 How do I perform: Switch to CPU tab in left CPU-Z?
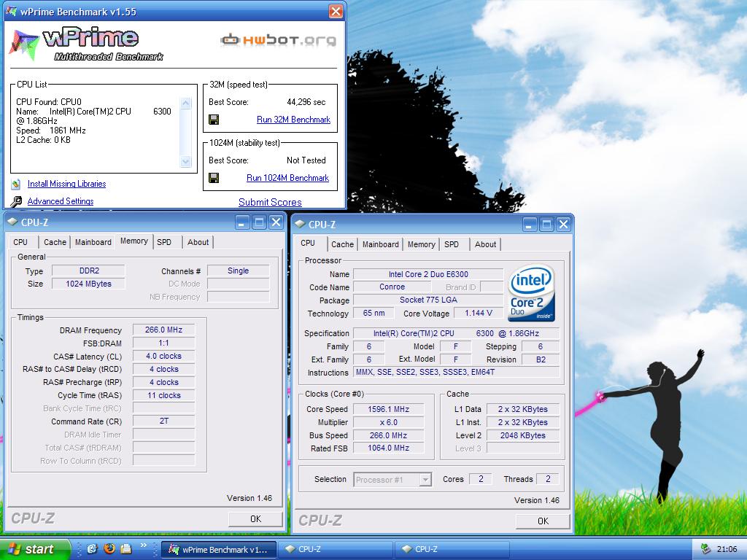pos(20,242)
